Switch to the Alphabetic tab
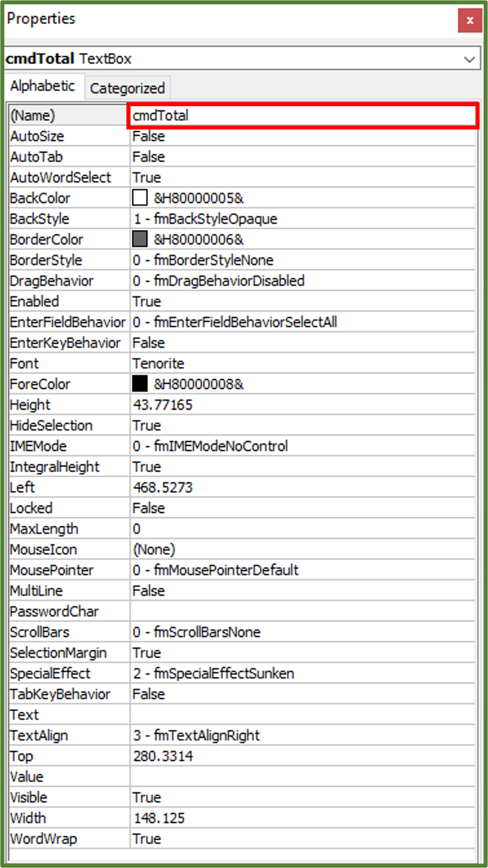The height and width of the screenshot is (868, 488). tap(43, 86)
